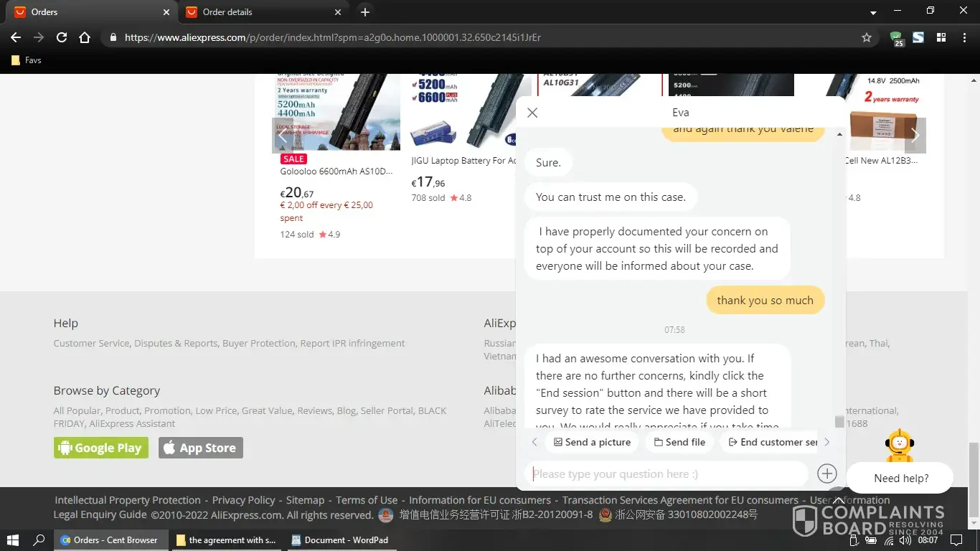Bookmark this page with star icon
The height and width of the screenshot is (551, 980).
[866, 37]
